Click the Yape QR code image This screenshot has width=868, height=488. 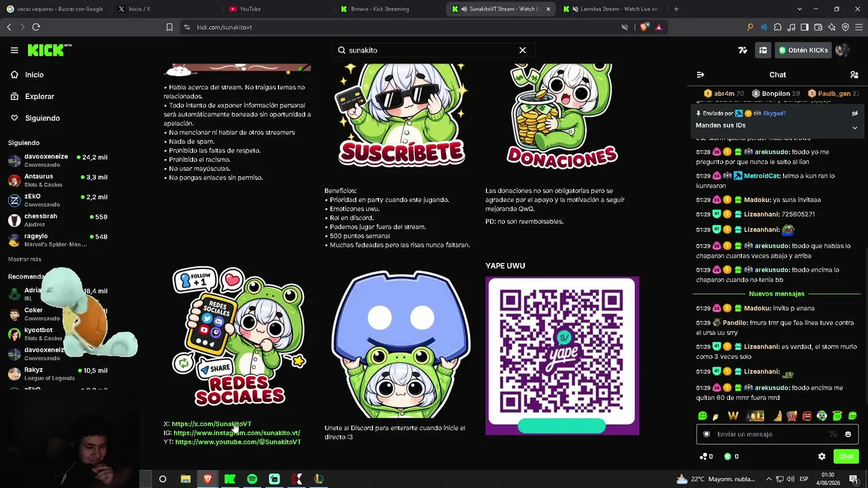point(562,355)
